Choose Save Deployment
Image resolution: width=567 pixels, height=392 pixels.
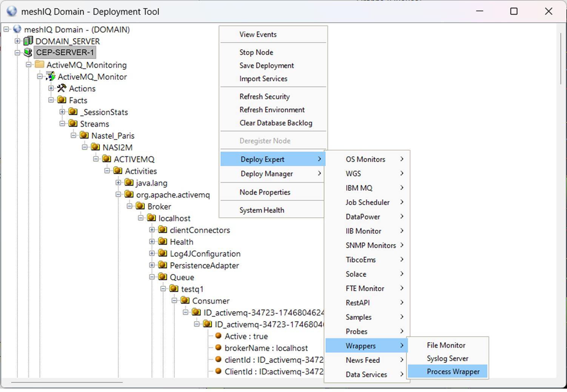pyautogui.click(x=273, y=66)
